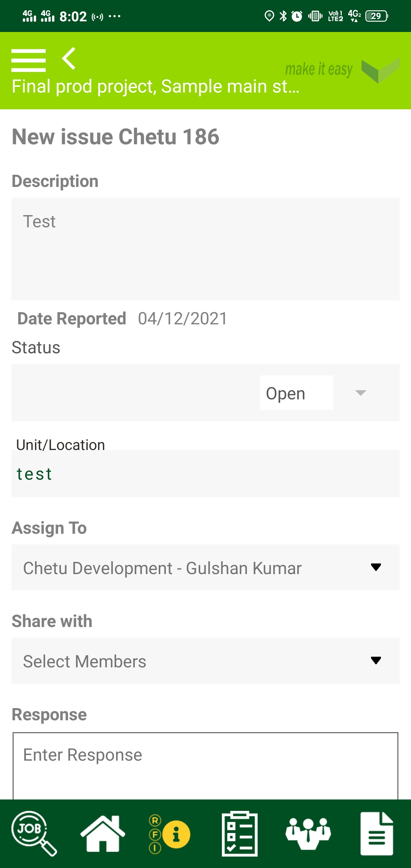
Task: Go to Home via house icon
Action: tap(102, 833)
